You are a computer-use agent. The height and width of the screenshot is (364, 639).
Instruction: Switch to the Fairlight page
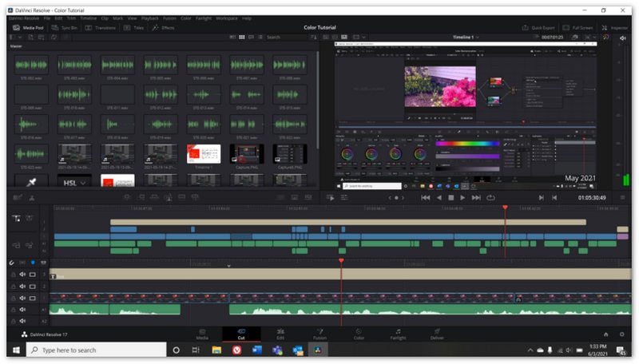pyautogui.click(x=398, y=334)
